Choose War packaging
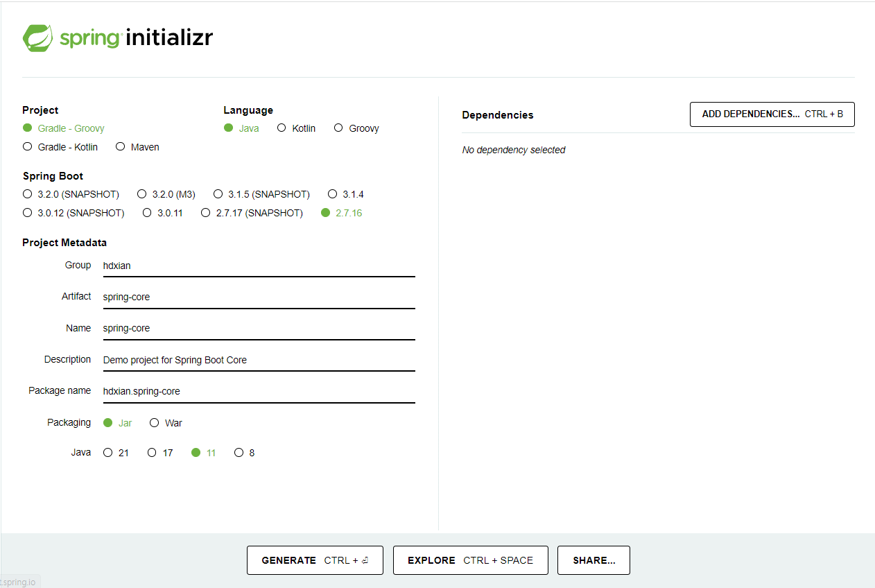The width and height of the screenshot is (875, 588). tap(166, 423)
